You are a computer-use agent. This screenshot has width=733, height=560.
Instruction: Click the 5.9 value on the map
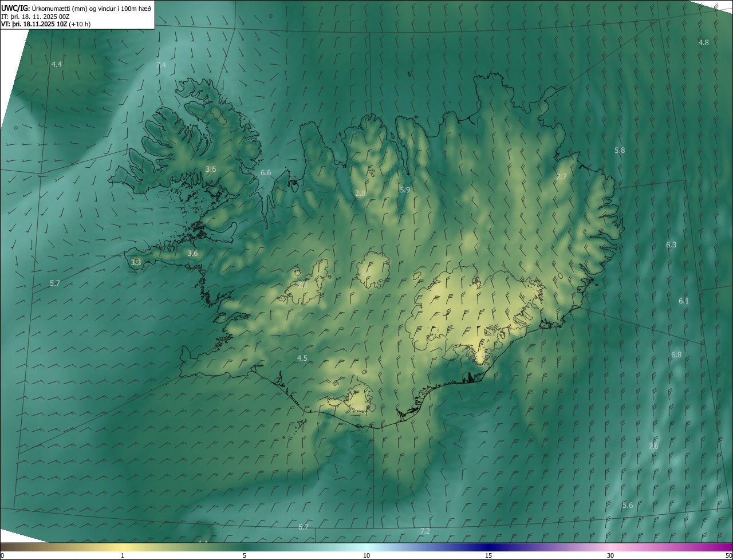[405, 190]
